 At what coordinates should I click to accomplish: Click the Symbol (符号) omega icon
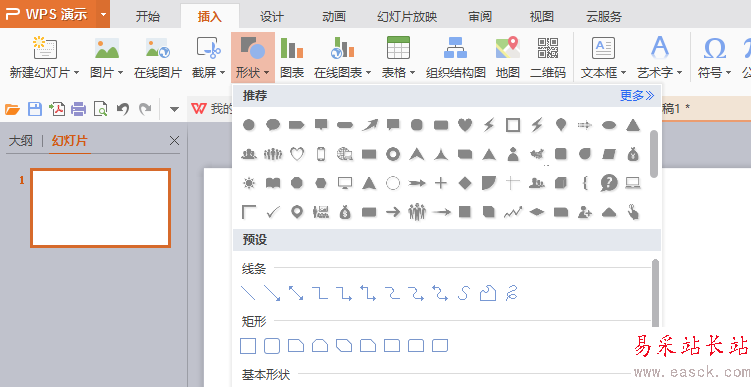coord(715,48)
